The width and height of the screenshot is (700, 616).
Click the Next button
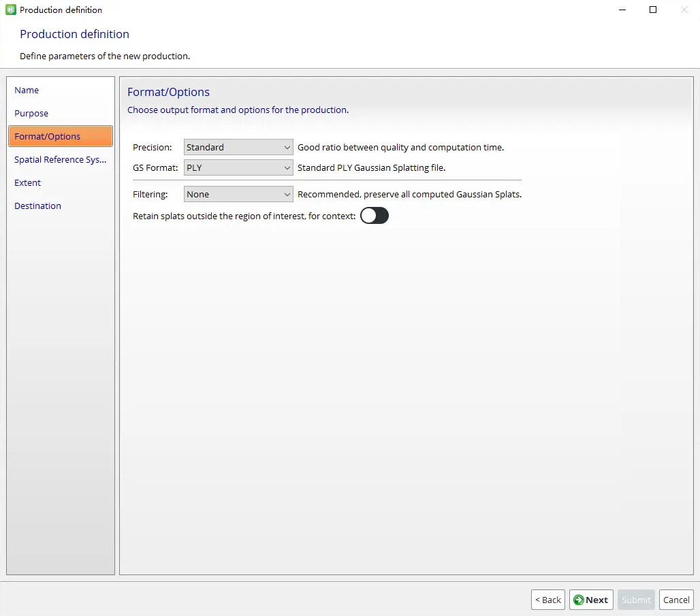(x=591, y=600)
